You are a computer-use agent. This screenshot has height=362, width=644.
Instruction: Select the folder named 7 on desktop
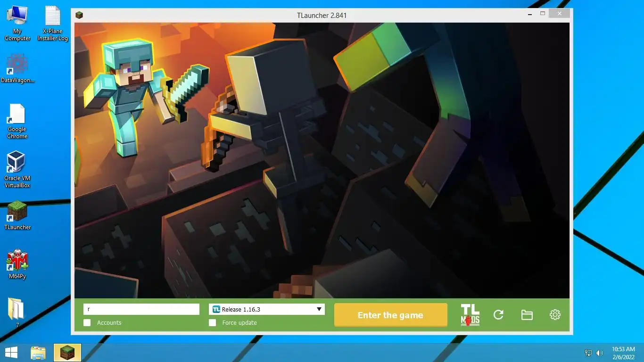click(17, 313)
